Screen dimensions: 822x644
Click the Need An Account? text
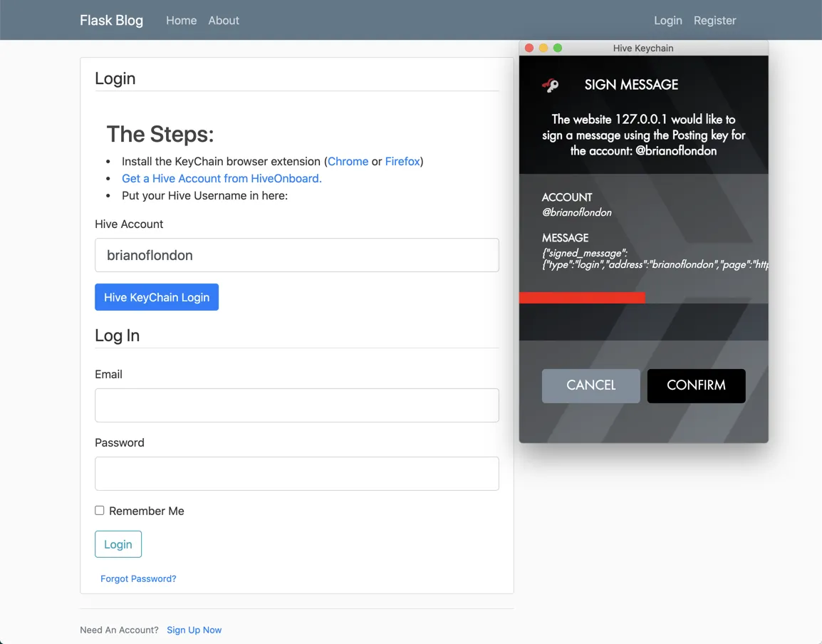[119, 630]
